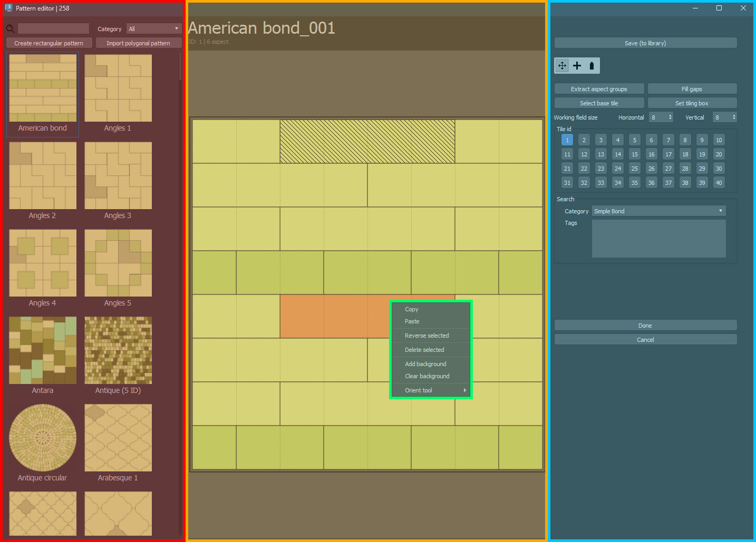Choose Delete selected from context menu

pyautogui.click(x=424, y=350)
